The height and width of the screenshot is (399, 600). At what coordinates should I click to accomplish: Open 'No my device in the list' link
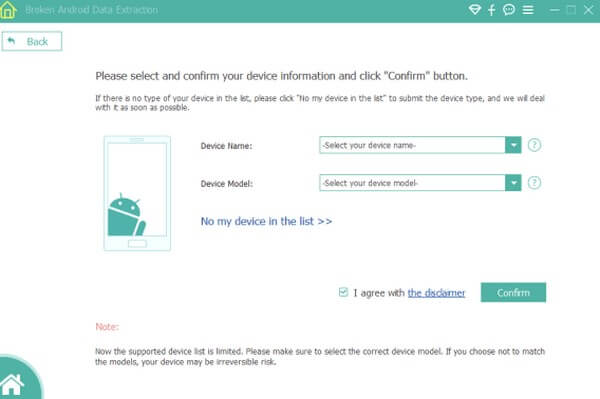click(266, 221)
